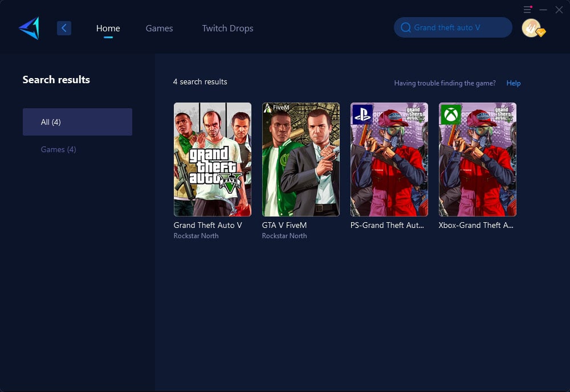Click the GearUP blue arrow logo
This screenshot has height=392, width=570.
coord(29,28)
